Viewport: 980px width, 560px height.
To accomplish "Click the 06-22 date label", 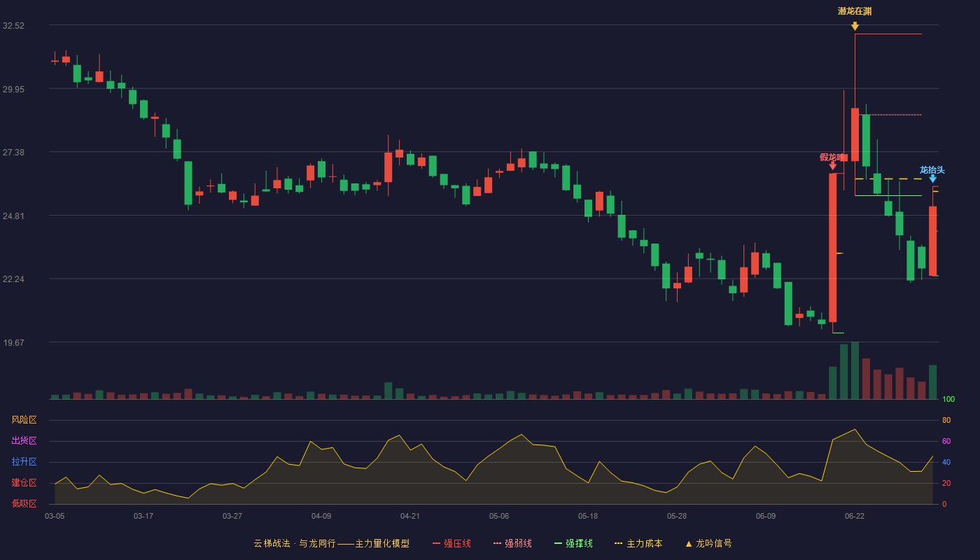I will [855, 516].
